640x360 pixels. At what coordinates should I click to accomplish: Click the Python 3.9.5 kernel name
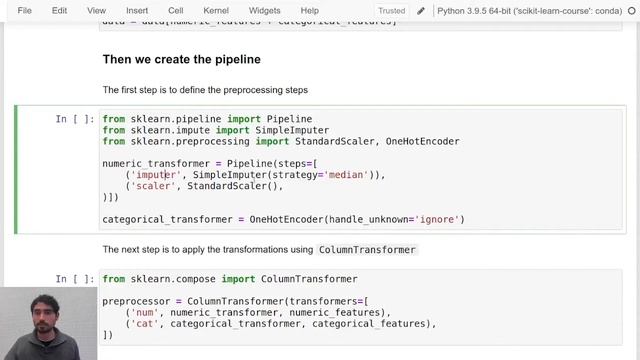529,11
